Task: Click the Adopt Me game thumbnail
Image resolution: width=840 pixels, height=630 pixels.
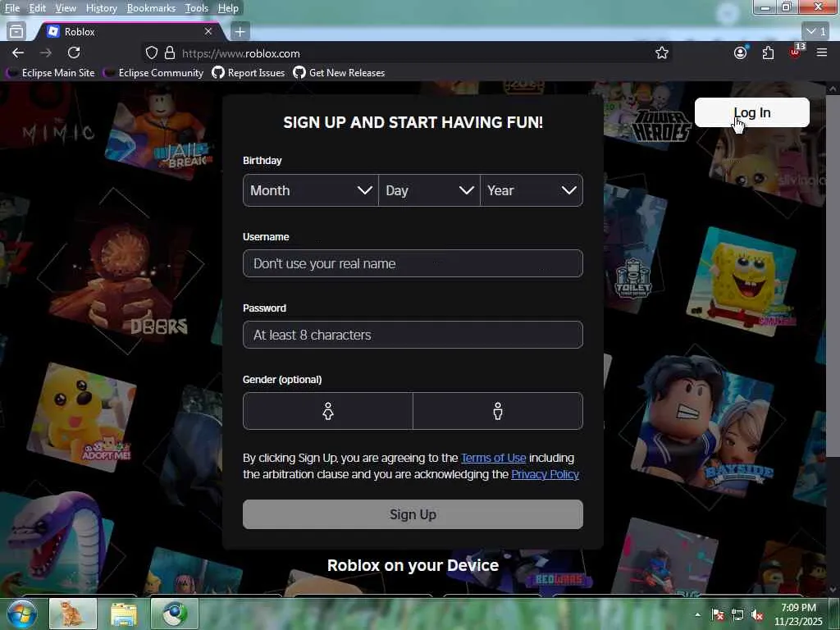Action: (80, 418)
